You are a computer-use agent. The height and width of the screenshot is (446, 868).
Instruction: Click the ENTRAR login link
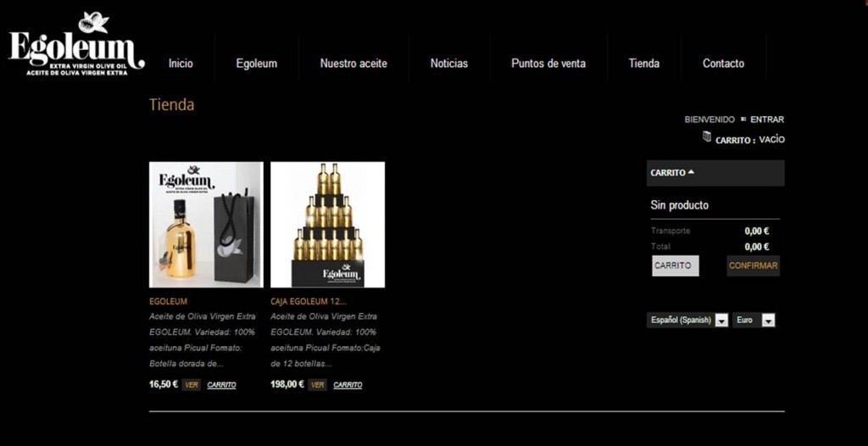coord(767,119)
